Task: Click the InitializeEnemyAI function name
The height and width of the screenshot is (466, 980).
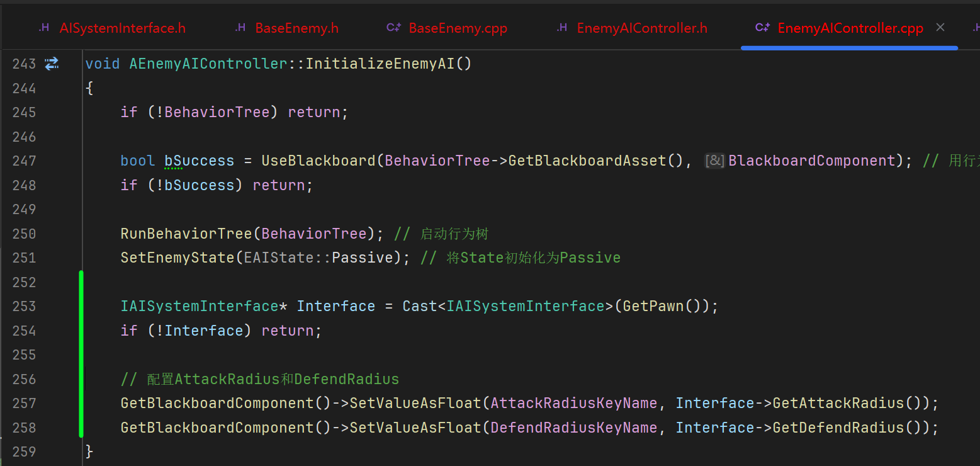Action: 380,64
